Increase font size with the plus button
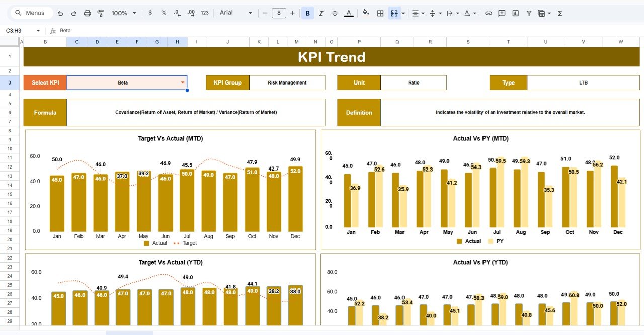This screenshot has height=335, width=644. pos(292,13)
